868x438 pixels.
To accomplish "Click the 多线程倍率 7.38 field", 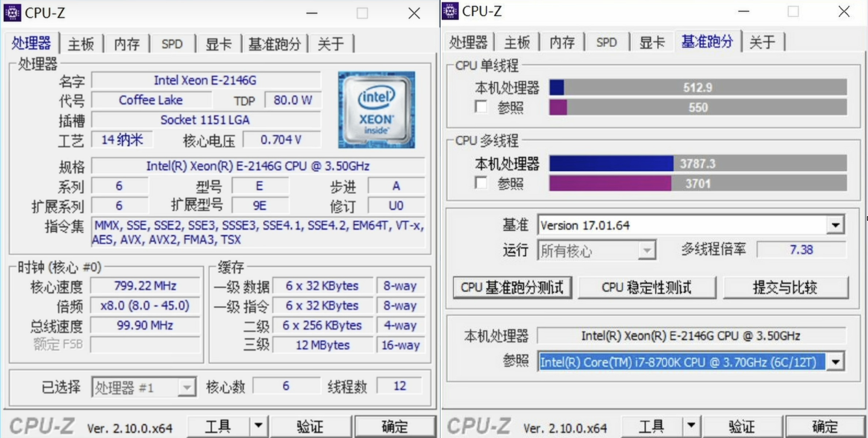I will tap(801, 250).
